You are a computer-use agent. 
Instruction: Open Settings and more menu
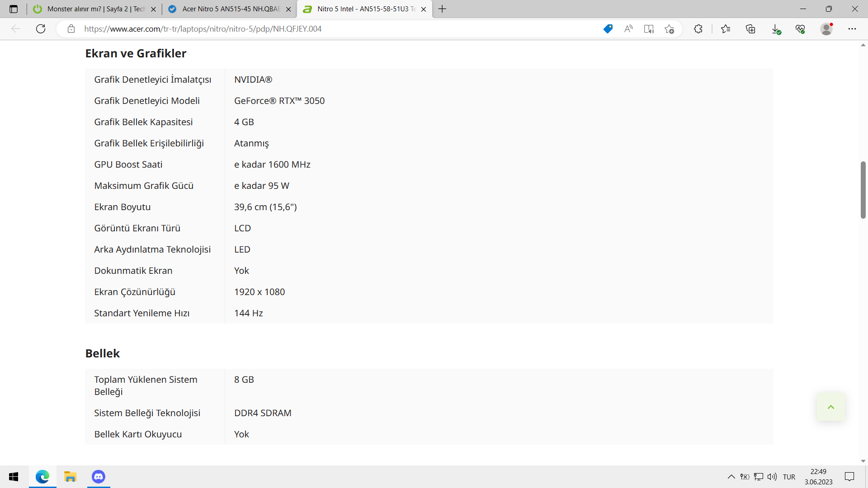coord(852,29)
